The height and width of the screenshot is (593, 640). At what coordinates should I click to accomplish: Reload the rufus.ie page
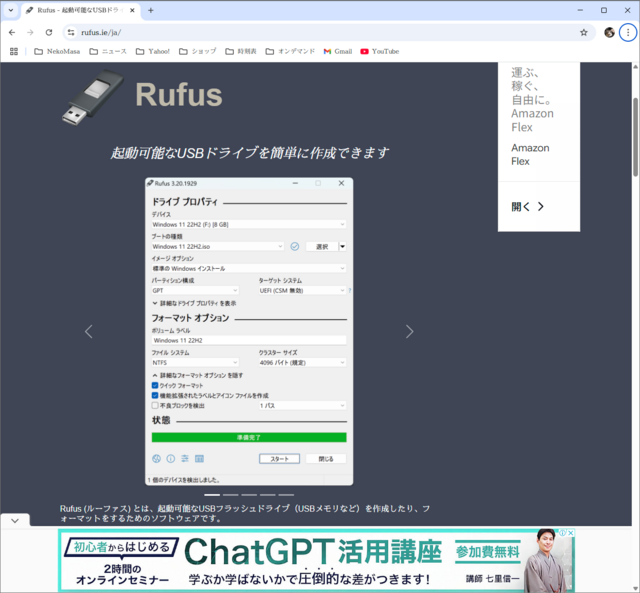click(x=49, y=32)
